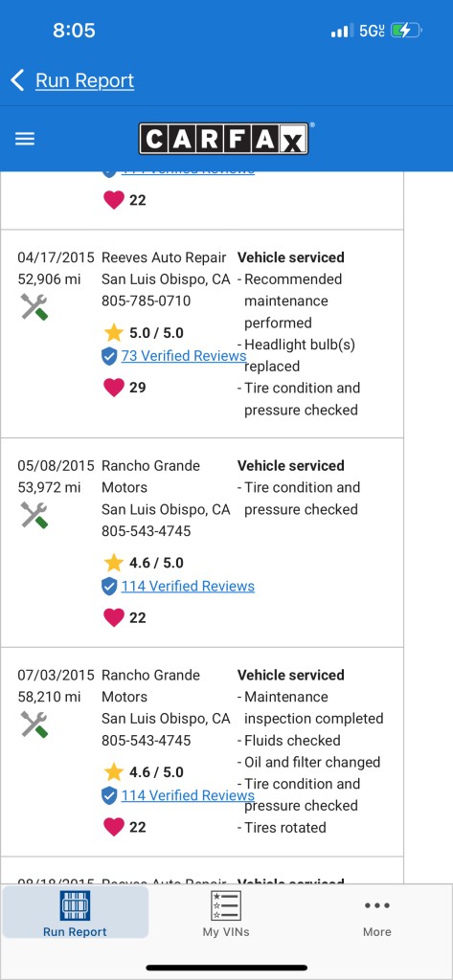Tap heart icon under 07/03/2015 Rancho Grande entry
The width and height of the screenshot is (453, 980).
(x=113, y=827)
